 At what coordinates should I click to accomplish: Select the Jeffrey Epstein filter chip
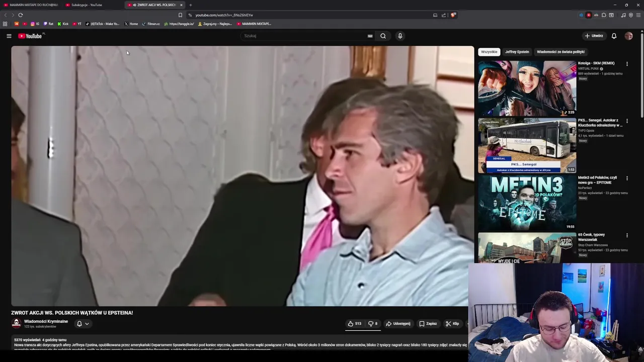(517, 52)
